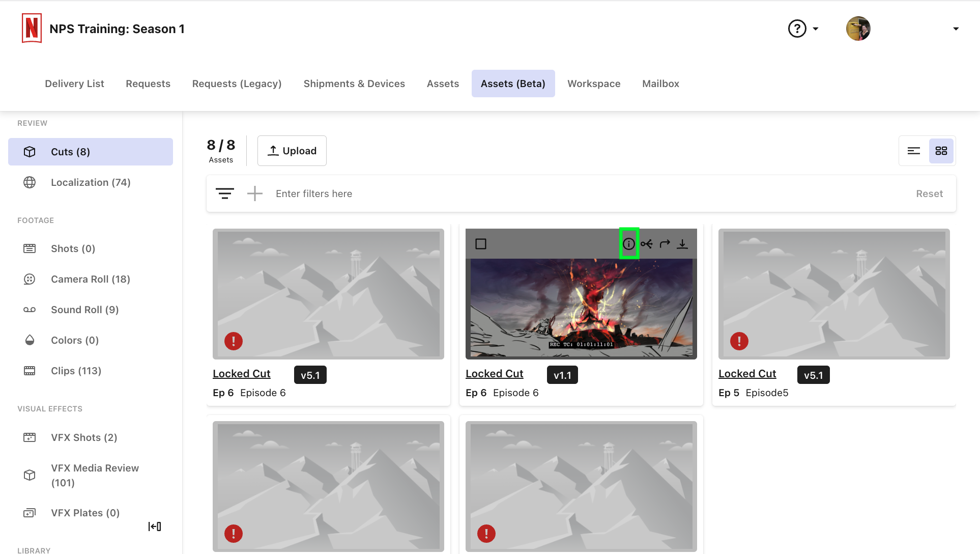Select the Assets (Beta) tab
The width and height of the screenshot is (980, 554).
point(513,84)
